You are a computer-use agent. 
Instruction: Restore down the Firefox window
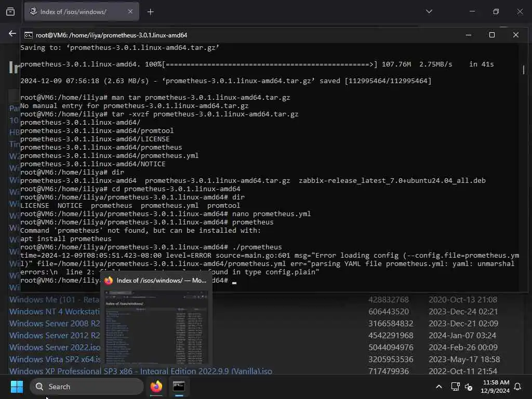(496, 11)
